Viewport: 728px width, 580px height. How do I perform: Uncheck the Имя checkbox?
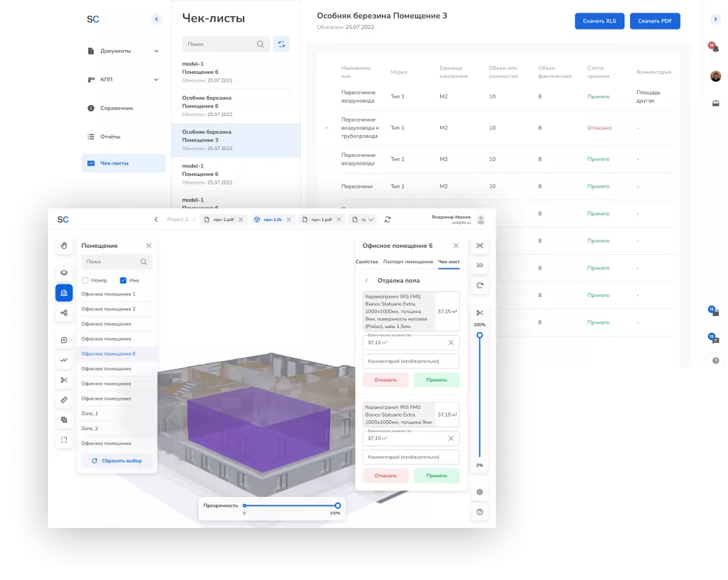123,280
